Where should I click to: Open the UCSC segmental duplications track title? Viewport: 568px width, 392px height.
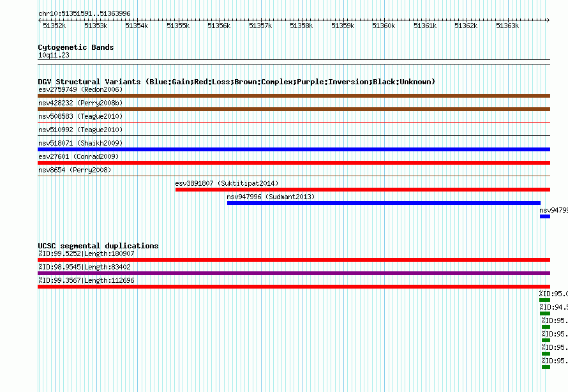(x=98, y=246)
